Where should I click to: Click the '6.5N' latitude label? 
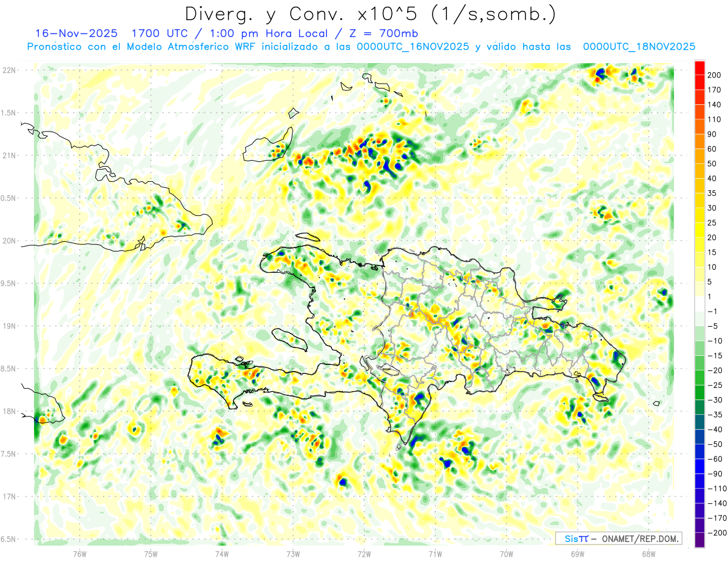tap(9, 539)
